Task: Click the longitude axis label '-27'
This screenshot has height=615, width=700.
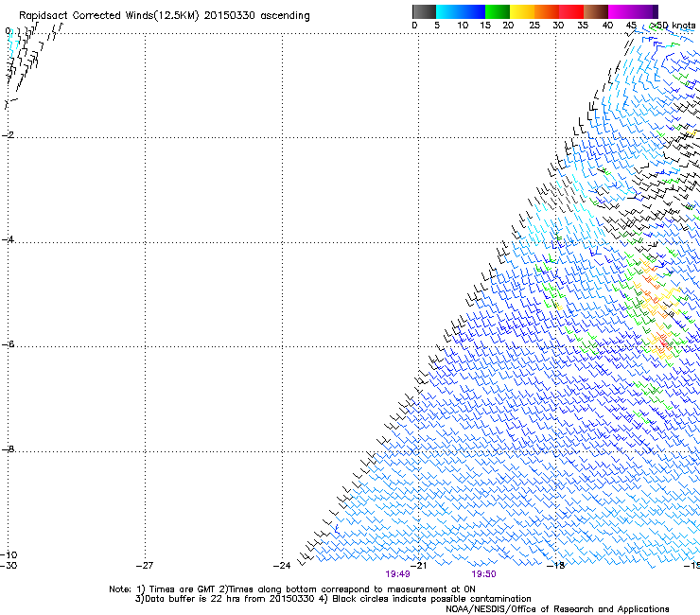Action: [145, 566]
